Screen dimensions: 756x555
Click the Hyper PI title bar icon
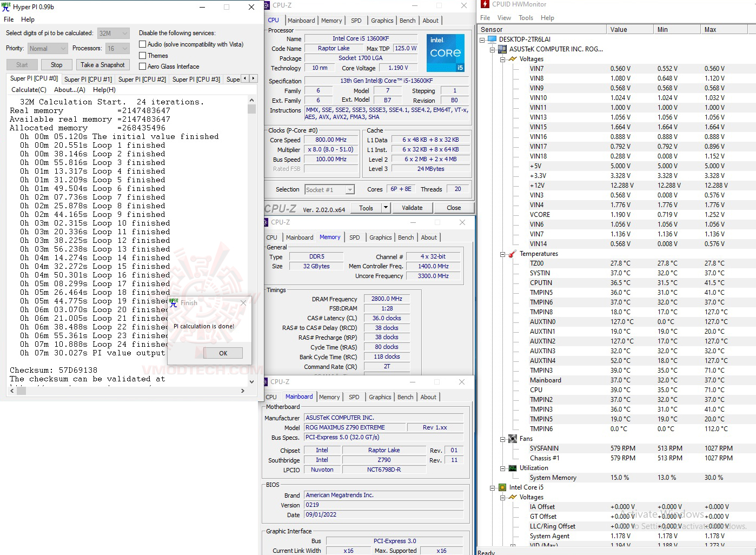click(x=6, y=7)
